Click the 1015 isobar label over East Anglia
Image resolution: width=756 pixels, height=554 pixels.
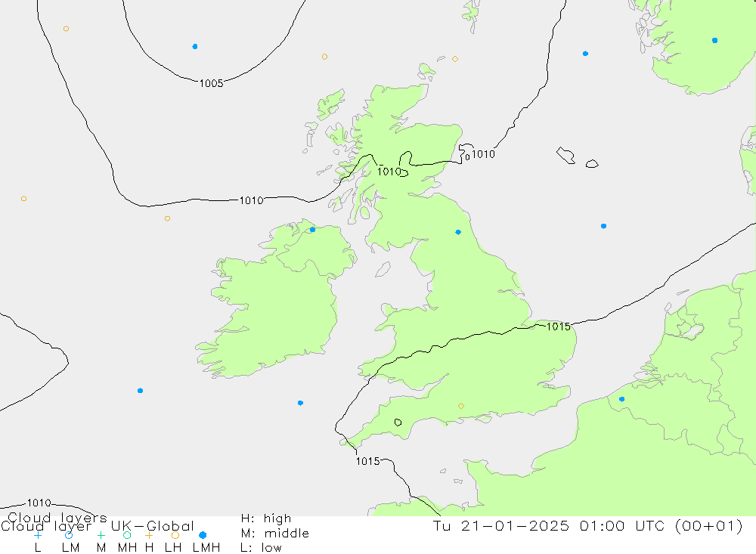click(x=559, y=327)
